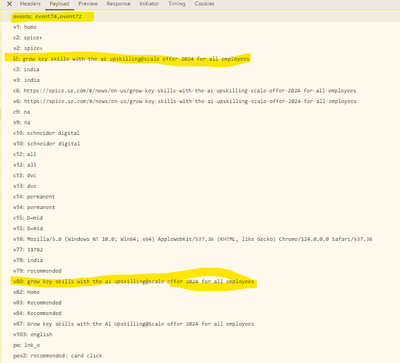400x363 pixels.
Task: Switch to the Initiator tab
Action: [x=149, y=4]
